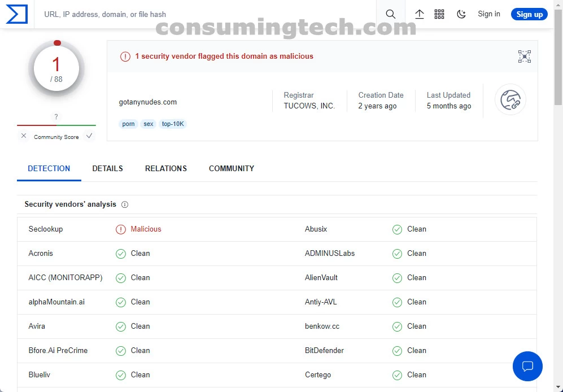
Task: Select the sex tag
Action: click(x=149, y=124)
